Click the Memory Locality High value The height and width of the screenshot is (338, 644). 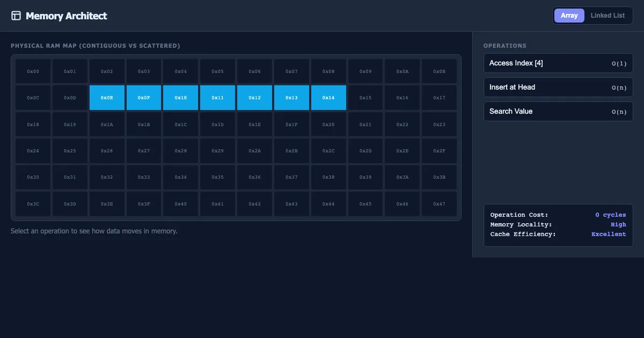pyautogui.click(x=618, y=225)
